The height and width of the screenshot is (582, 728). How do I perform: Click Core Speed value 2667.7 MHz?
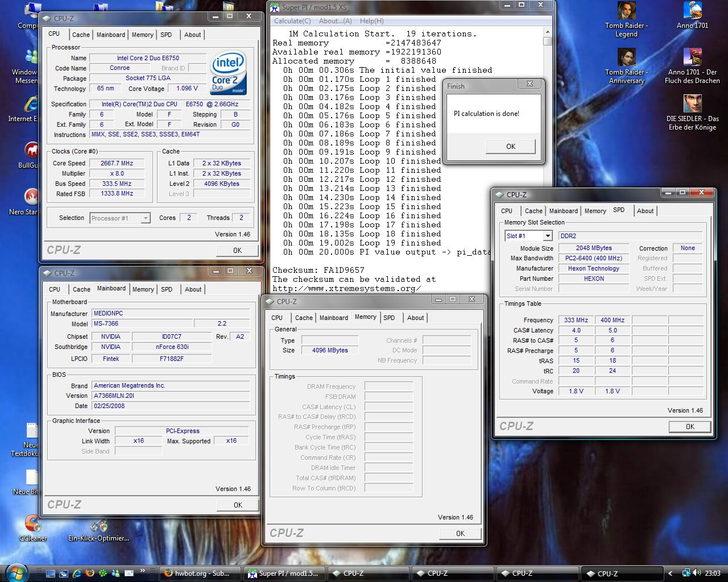tap(117, 163)
